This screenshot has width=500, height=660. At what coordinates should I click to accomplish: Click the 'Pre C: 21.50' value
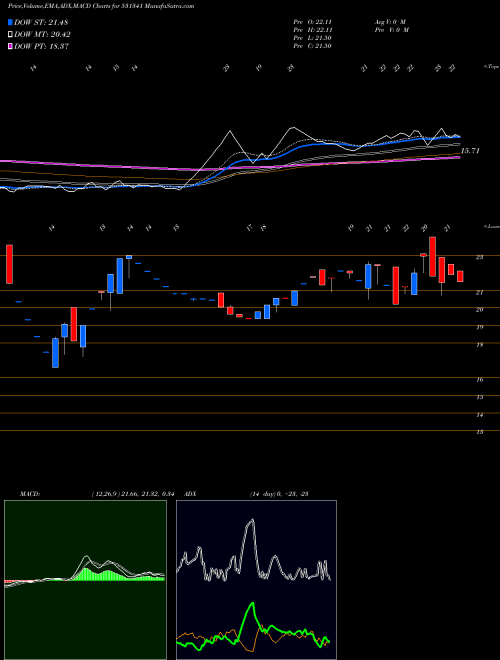[313, 46]
